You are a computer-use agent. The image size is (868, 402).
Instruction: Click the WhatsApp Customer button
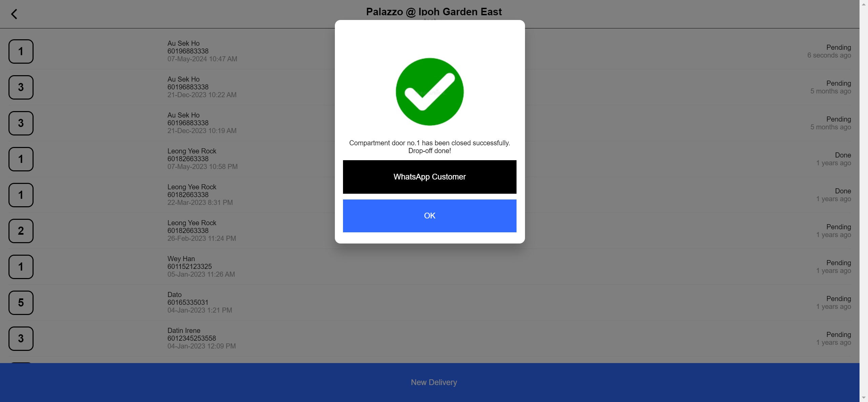[429, 177]
